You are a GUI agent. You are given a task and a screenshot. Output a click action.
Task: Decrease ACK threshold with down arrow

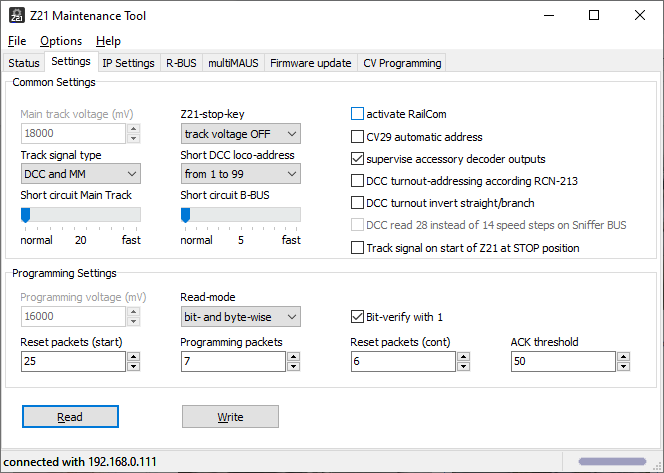(x=623, y=366)
